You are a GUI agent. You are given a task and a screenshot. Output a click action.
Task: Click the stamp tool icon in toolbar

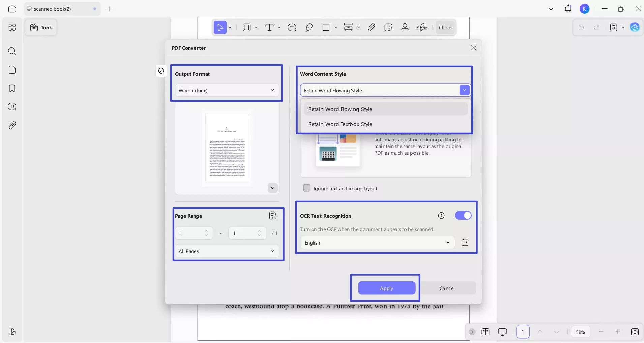[x=405, y=27]
